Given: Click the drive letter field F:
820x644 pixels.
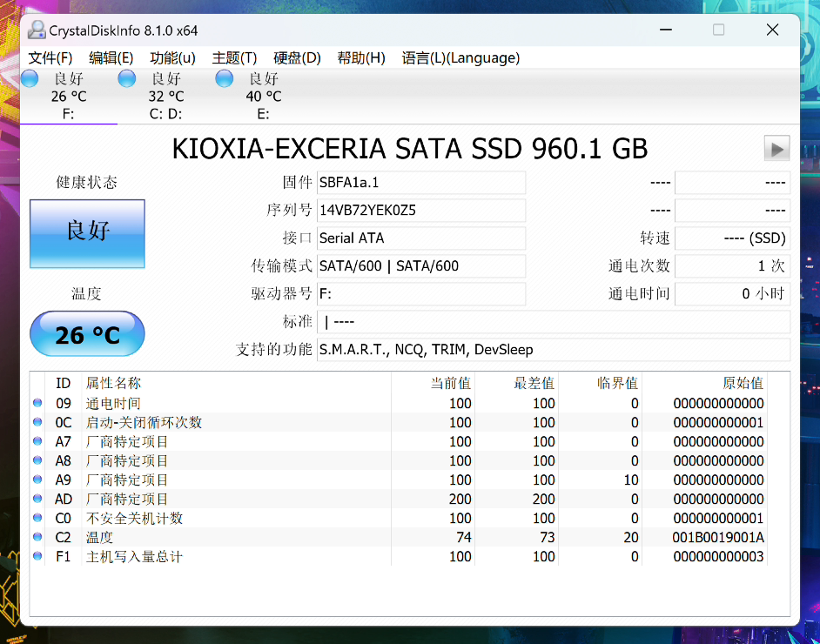Looking at the screenshot, I should [x=421, y=294].
